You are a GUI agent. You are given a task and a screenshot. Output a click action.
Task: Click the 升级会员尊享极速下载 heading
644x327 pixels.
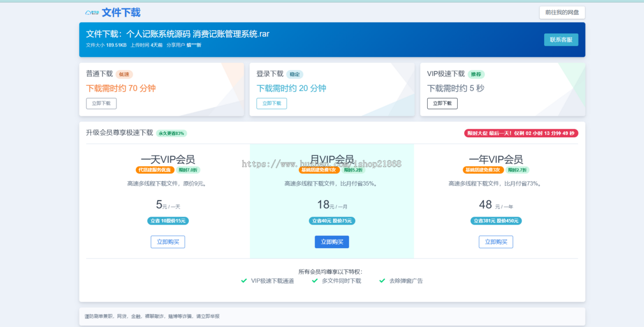click(x=120, y=133)
